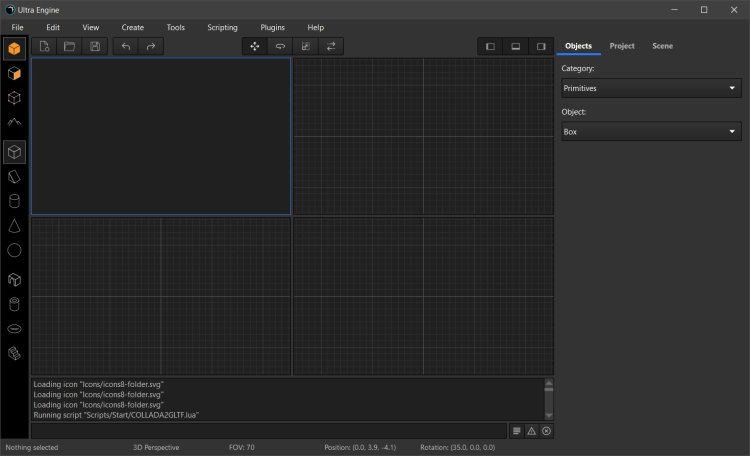Click the Undo arrow in toolbar

(x=125, y=46)
